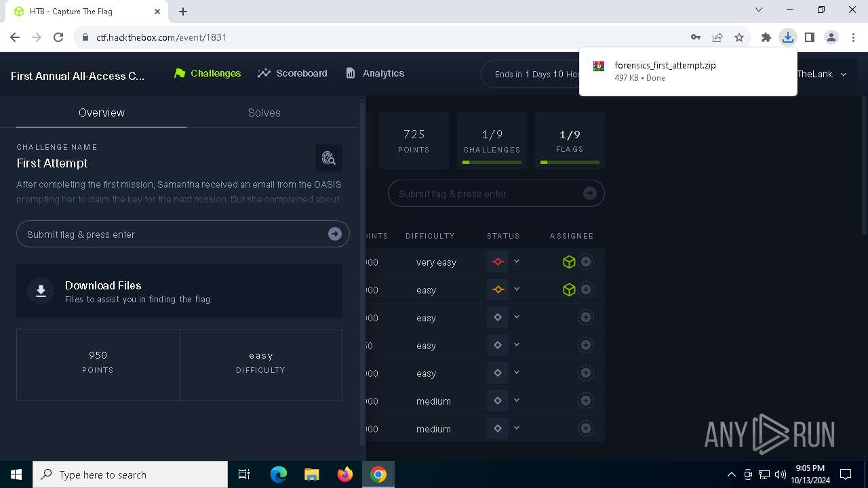Click the red status icon in the very easy row
868x488 pixels.
[498, 262]
